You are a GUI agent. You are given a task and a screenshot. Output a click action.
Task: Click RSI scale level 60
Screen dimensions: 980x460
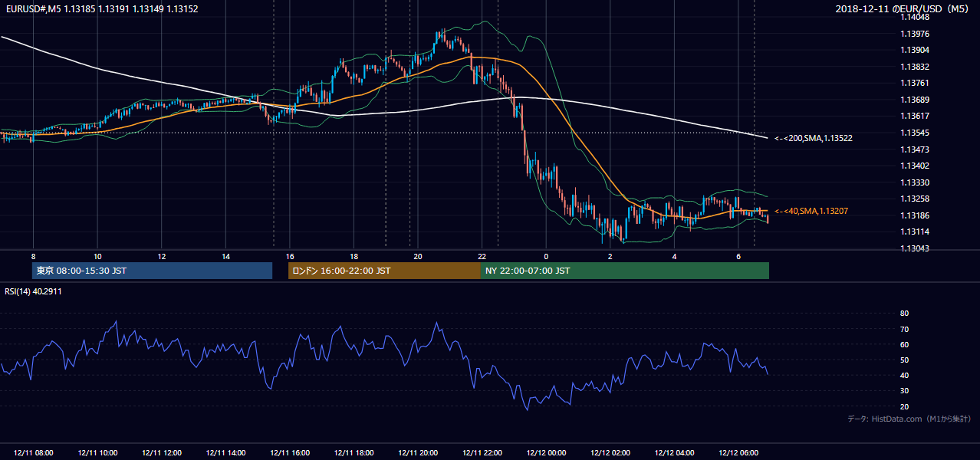point(904,344)
